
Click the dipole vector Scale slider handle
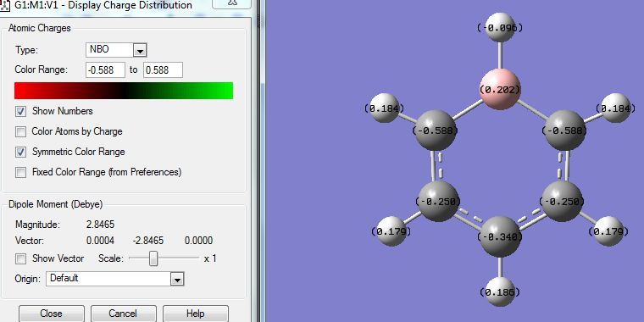click(x=153, y=258)
